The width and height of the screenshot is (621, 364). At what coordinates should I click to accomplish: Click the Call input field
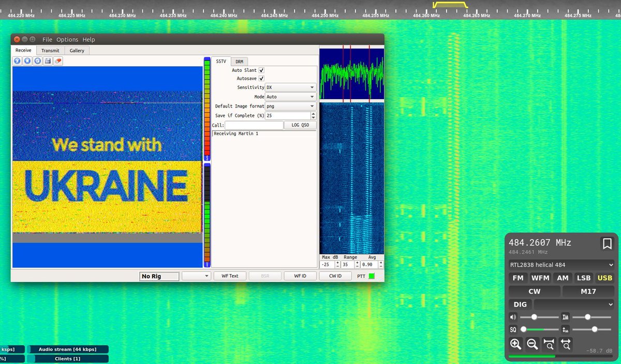click(254, 125)
